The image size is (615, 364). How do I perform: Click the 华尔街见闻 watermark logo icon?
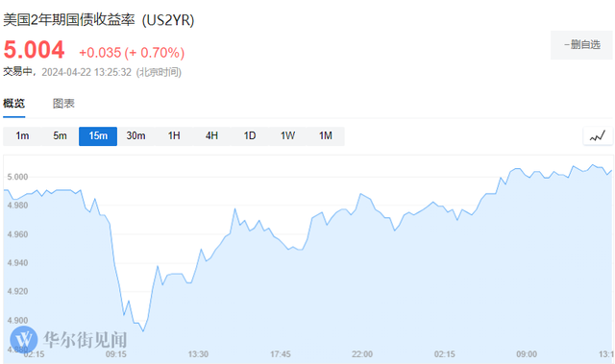24,339
